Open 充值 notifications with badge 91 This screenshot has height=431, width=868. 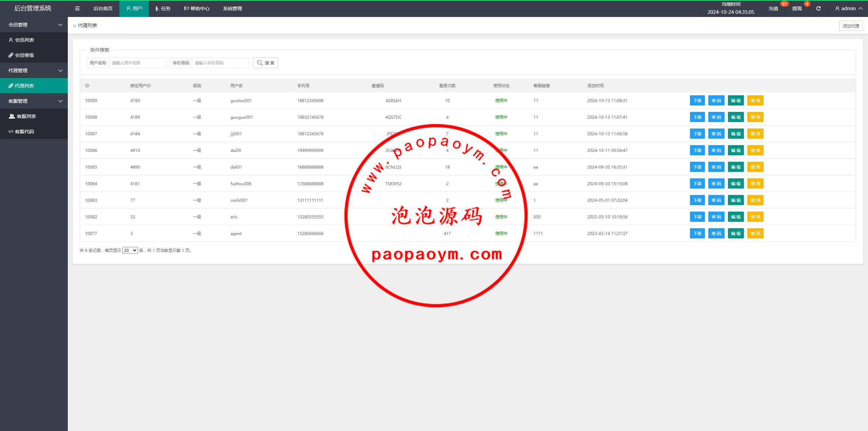(773, 8)
